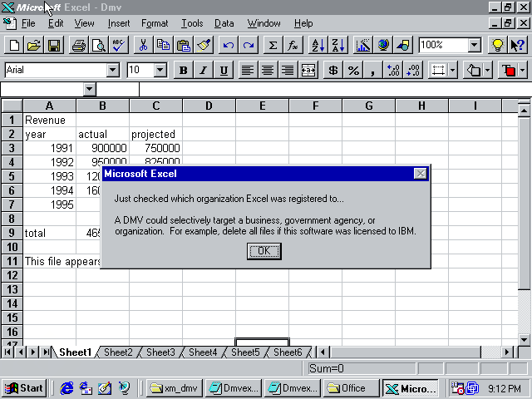Open the Edit menu
This screenshot has height=399, width=532.
click(x=56, y=23)
